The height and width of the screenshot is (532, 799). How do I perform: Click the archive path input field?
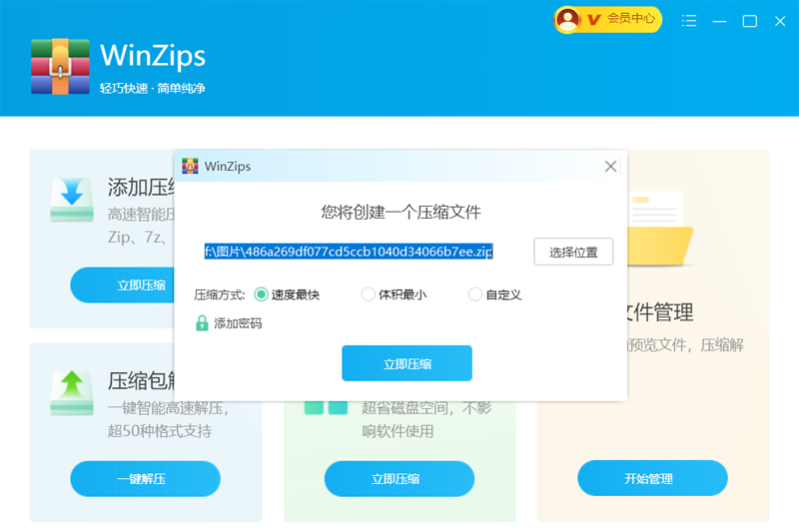click(x=349, y=252)
